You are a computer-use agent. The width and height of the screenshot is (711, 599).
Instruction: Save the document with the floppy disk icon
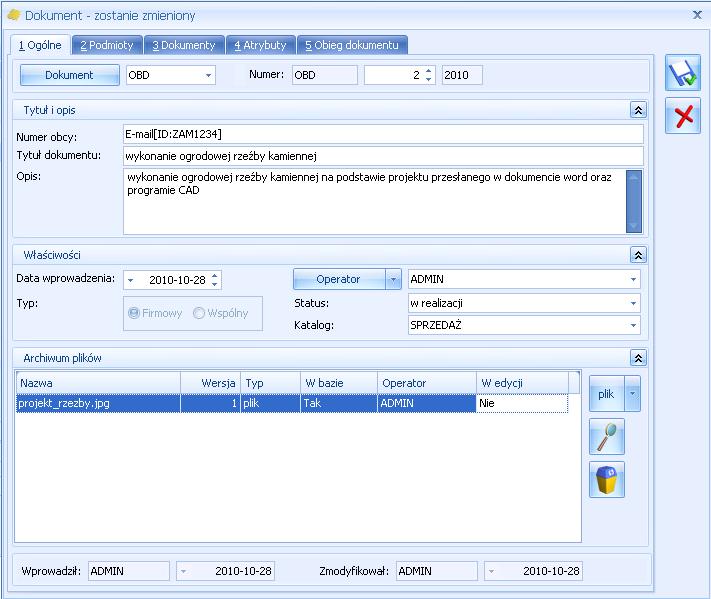683,73
